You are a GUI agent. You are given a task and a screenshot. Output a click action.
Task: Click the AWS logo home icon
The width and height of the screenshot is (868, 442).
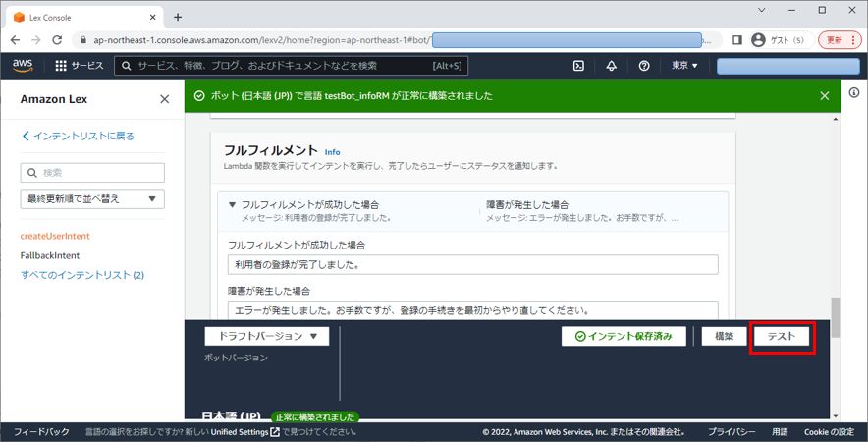tap(23, 66)
